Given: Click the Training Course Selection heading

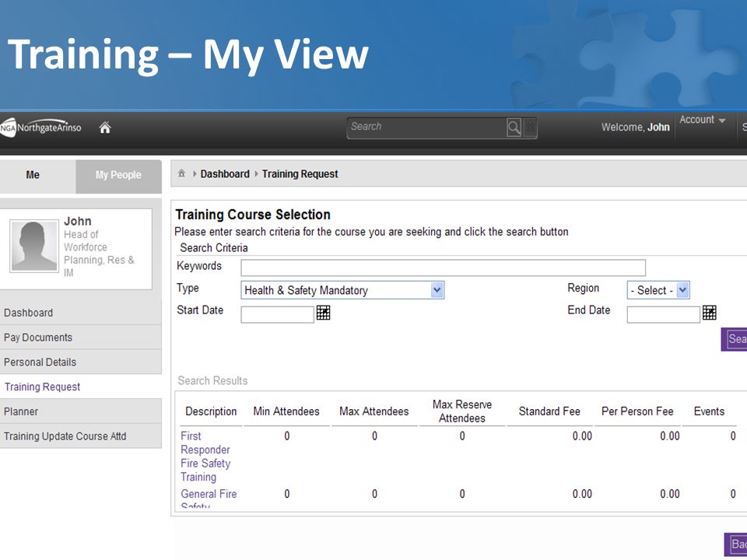Looking at the screenshot, I should click(x=253, y=215).
